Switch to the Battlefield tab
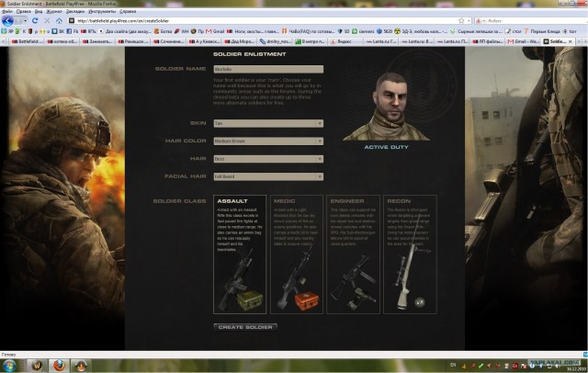This screenshot has height=373, width=588. coord(27,41)
